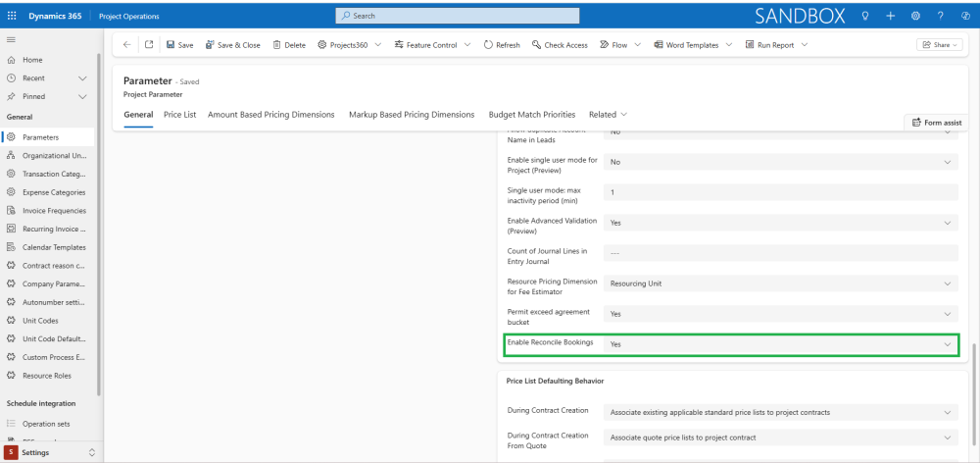Toggle Enable Reconcile Bookings Yes option
980x463 pixels.
coord(780,344)
